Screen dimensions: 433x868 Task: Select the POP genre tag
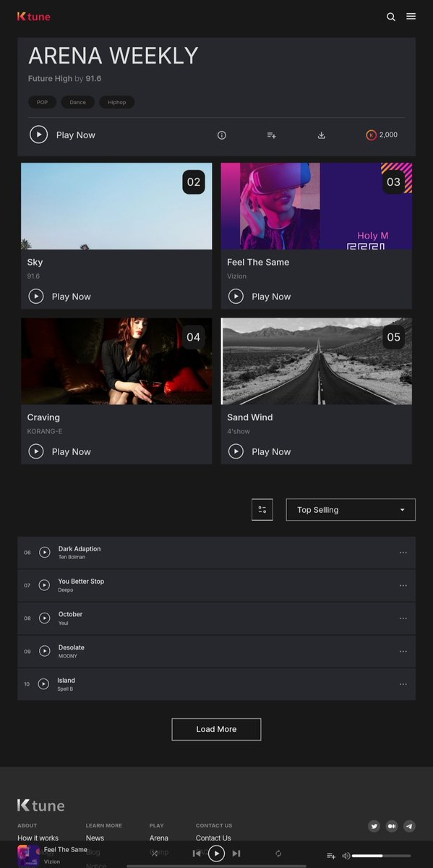pyautogui.click(x=43, y=102)
